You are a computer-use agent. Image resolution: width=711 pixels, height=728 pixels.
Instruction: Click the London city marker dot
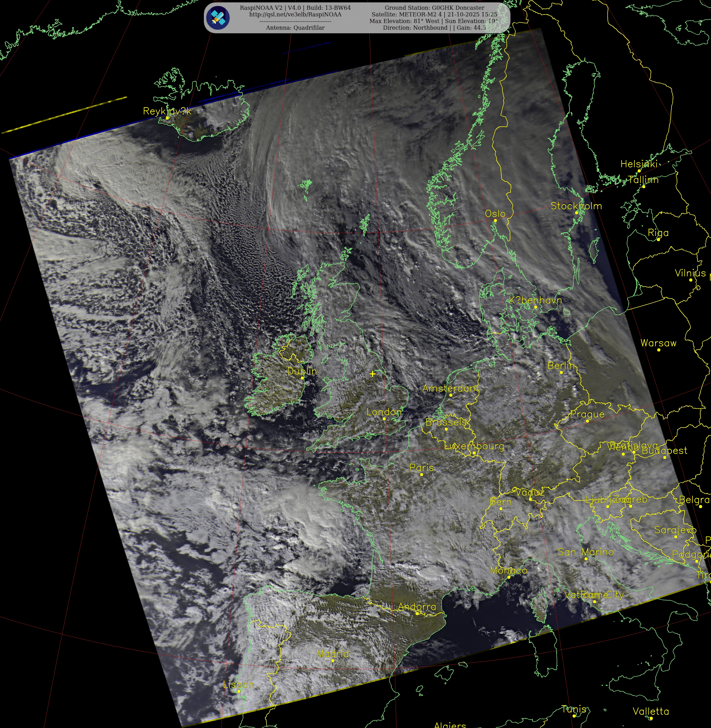pyautogui.click(x=384, y=419)
